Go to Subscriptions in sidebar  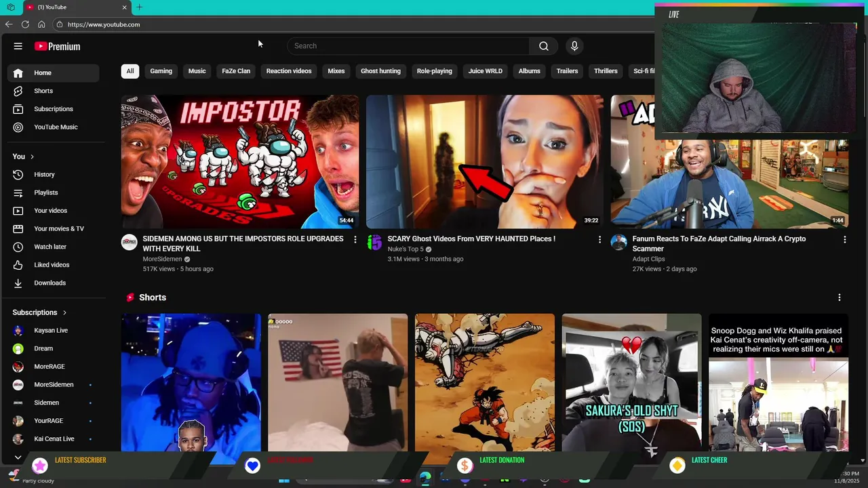tap(54, 109)
